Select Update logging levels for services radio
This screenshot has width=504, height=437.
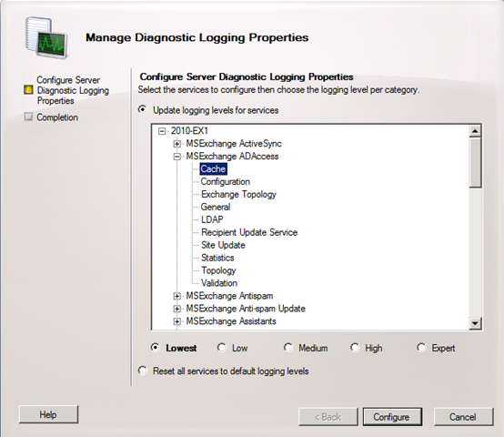[143, 109]
